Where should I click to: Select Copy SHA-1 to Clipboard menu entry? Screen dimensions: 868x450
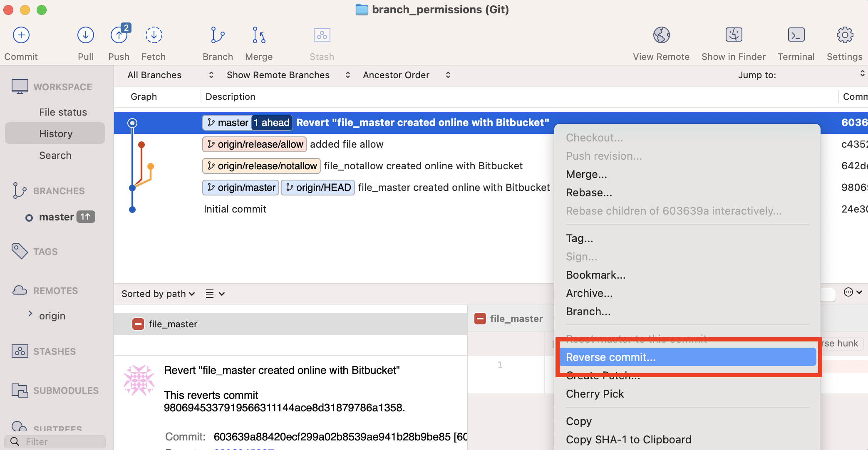(628, 440)
